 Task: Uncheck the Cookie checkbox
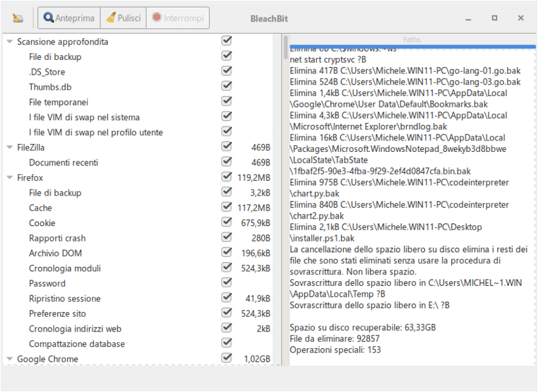[227, 222]
